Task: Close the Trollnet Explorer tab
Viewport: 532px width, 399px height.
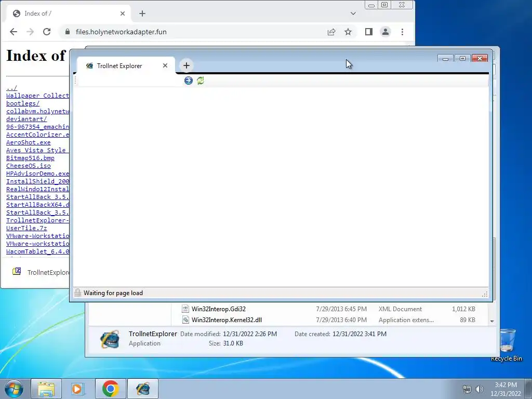Action: [165, 65]
